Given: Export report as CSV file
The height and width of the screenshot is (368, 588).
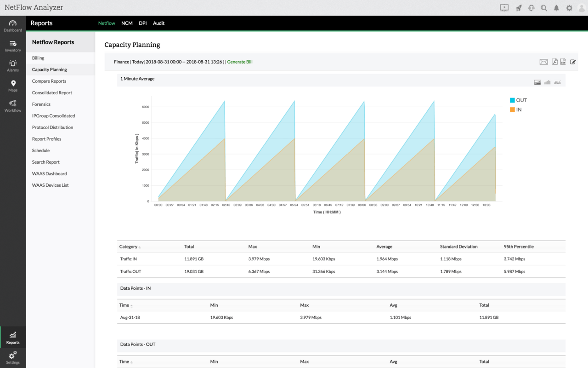Looking at the screenshot, I should click(563, 62).
